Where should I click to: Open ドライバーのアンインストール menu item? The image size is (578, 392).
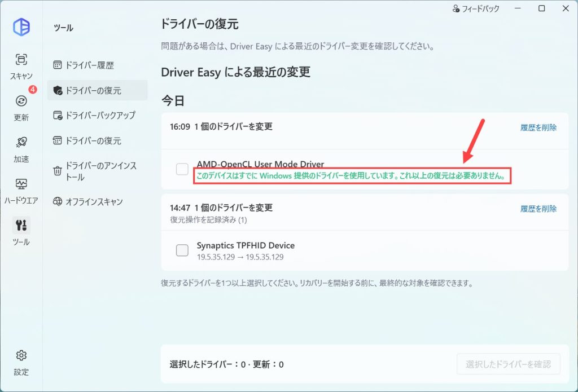tap(97, 171)
